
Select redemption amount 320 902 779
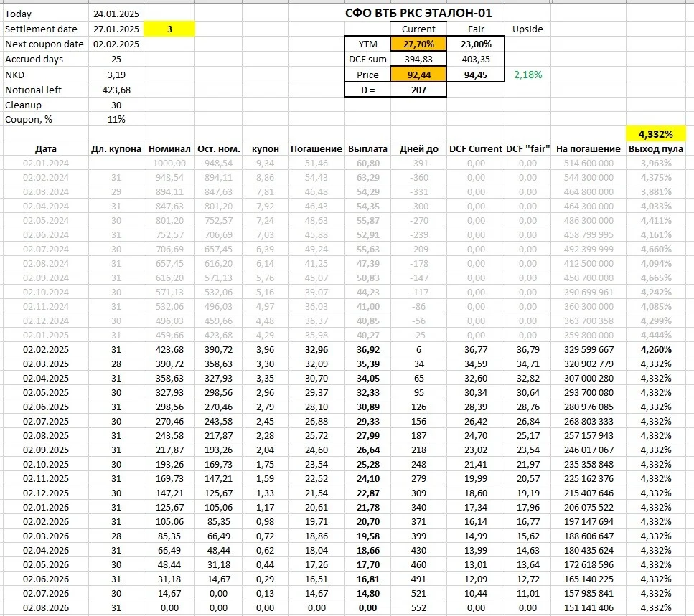589,364
